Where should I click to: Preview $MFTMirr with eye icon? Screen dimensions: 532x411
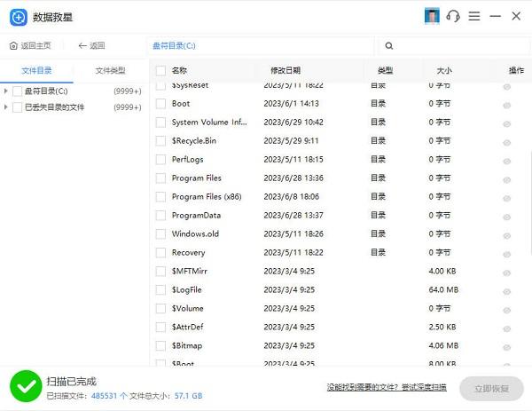click(x=507, y=273)
